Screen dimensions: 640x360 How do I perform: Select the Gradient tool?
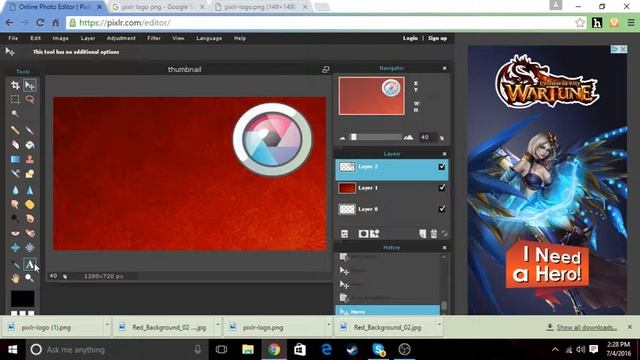pos(15,159)
